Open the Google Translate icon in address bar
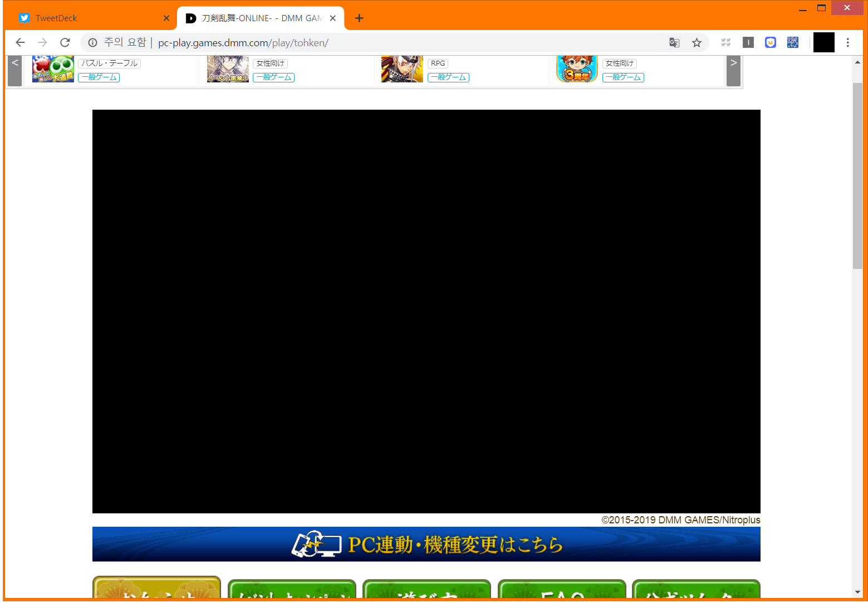Viewport: 868px width, 603px height. 674,42
